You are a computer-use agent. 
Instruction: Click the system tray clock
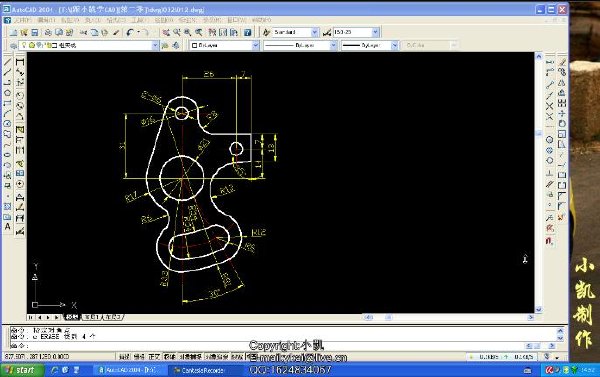(587, 370)
